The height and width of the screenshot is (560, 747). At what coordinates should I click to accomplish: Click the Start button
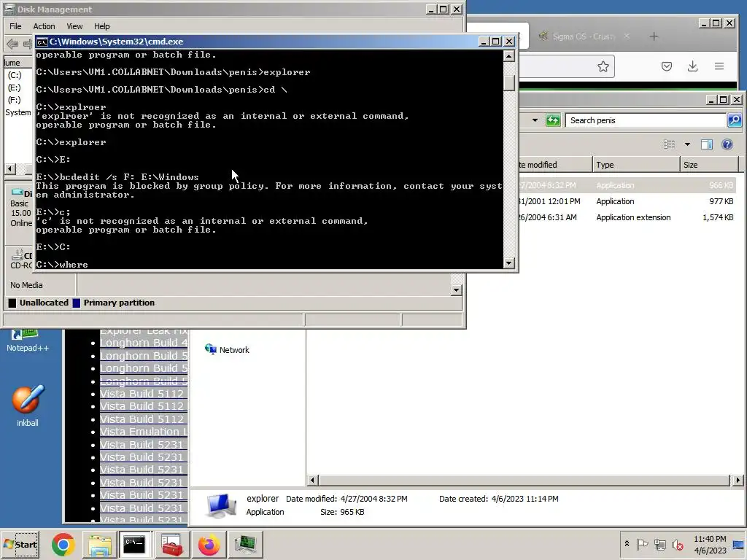20,544
